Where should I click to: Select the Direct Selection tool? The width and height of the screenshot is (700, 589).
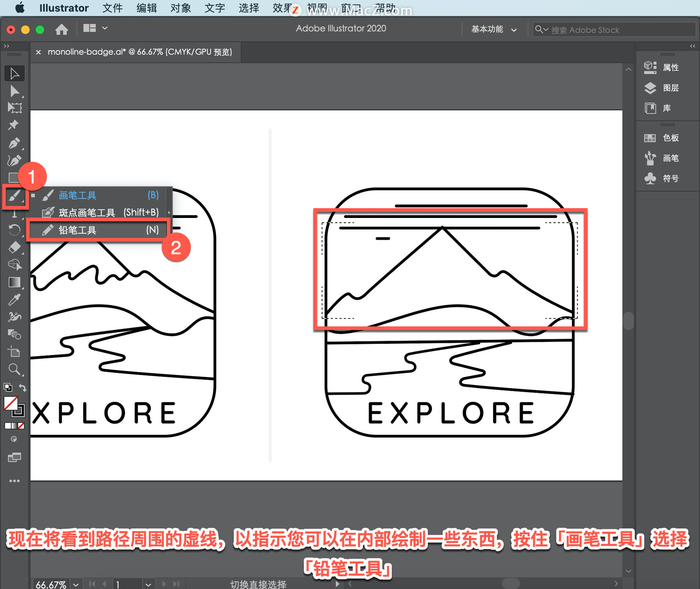point(15,91)
